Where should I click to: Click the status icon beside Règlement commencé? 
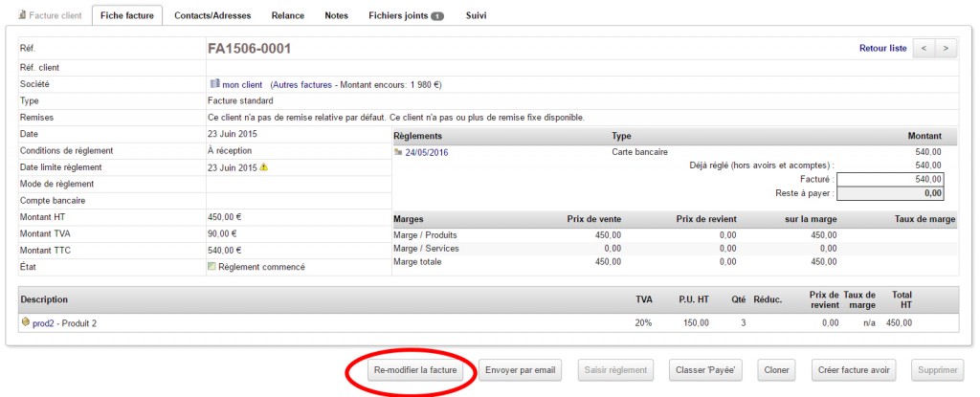pos(212,266)
